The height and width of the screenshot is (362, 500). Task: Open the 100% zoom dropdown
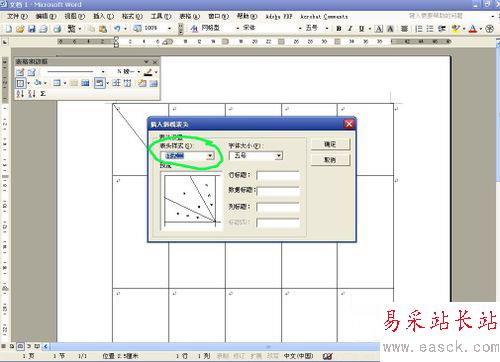(170, 29)
